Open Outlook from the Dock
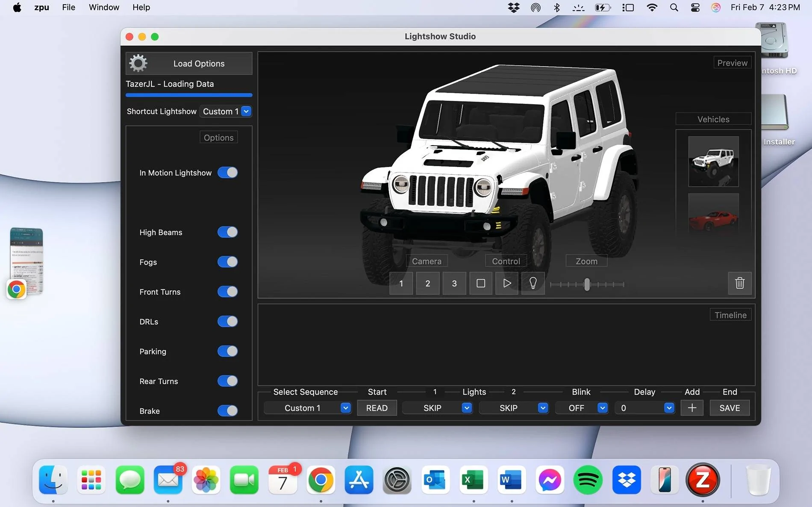The image size is (812, 507). (435, 480)
